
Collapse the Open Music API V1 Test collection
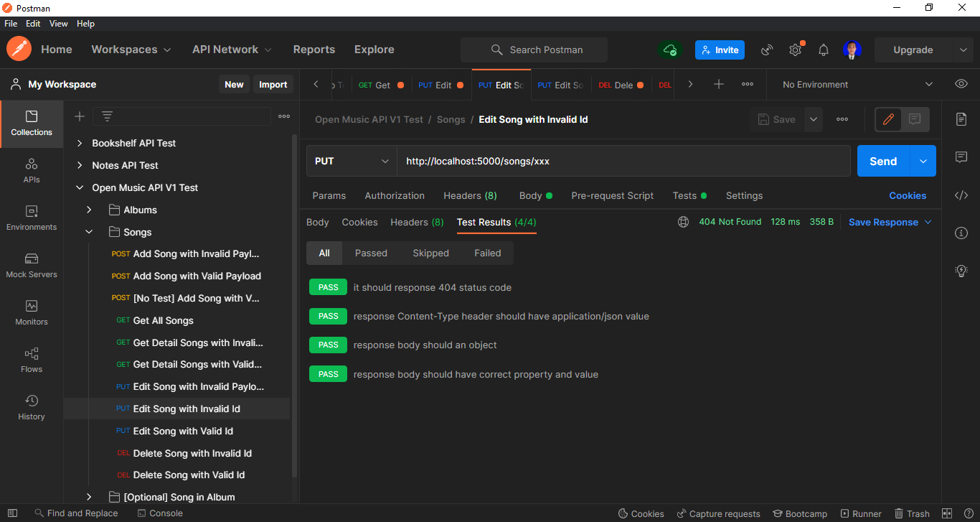[x=80, y=187]
